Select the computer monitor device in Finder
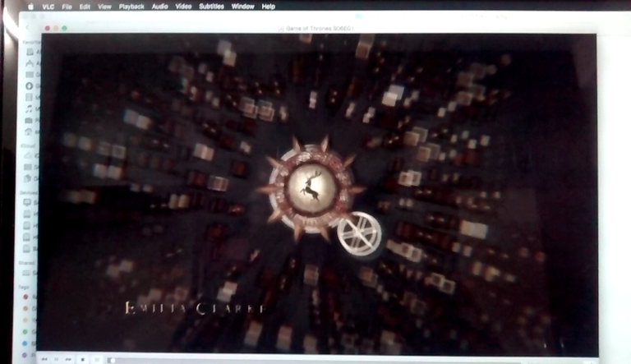631x364 pixels. click(x=27, y=202)
